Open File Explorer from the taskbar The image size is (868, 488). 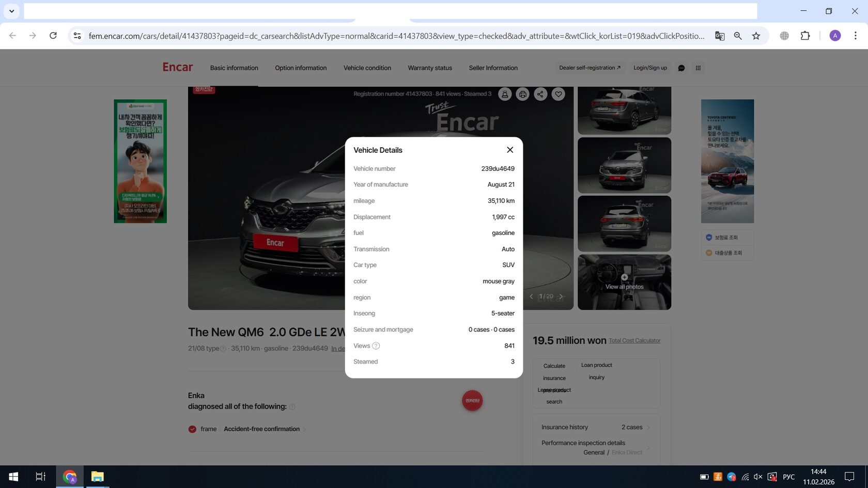(x=97, y=477)
